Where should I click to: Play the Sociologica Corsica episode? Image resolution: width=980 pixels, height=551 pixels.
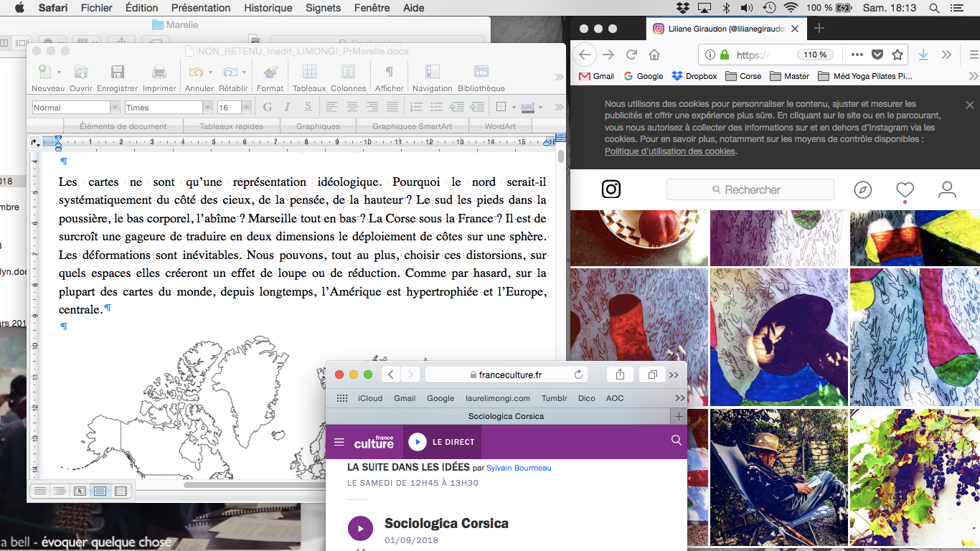[x=360, y=529]
